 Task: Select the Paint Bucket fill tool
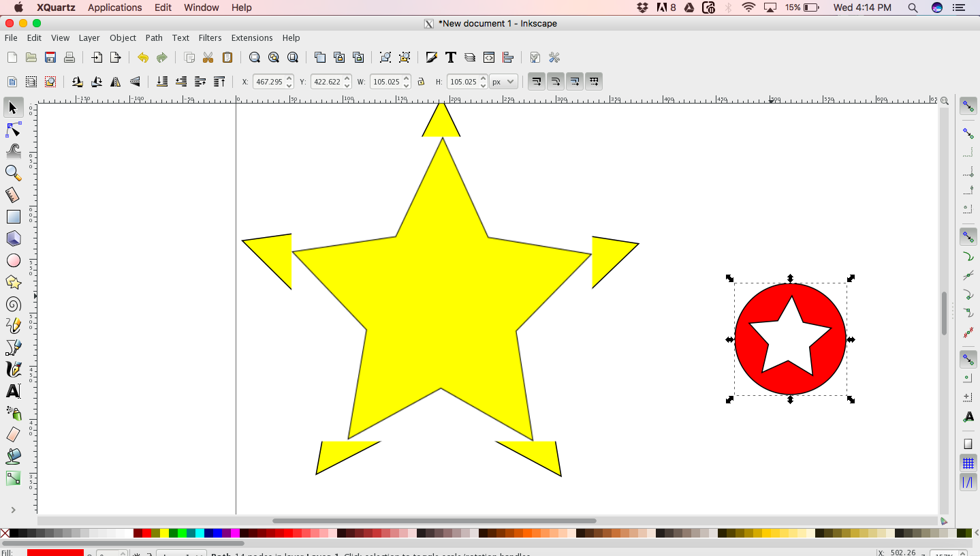pos(13,457)
